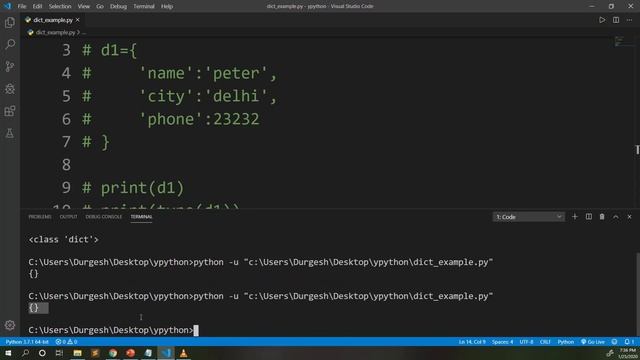
Task: Open the Terminal menu
Action: click(144, 6)
